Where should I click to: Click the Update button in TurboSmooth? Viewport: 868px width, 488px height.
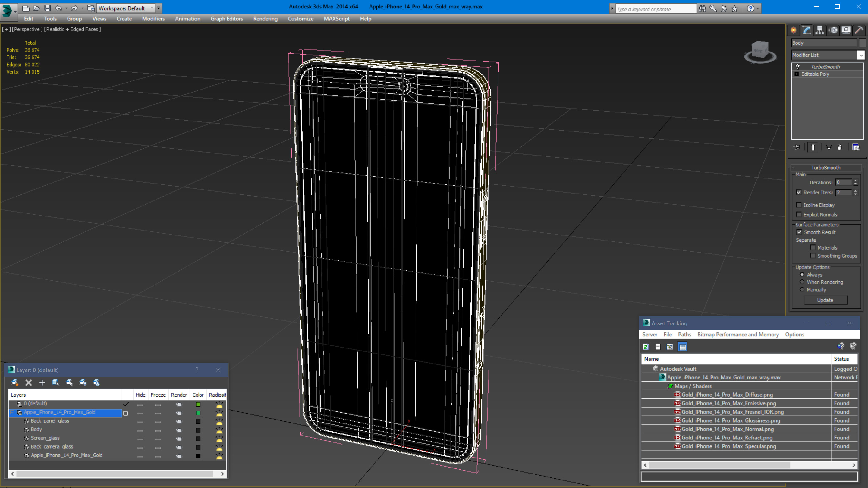pos(825,300)
